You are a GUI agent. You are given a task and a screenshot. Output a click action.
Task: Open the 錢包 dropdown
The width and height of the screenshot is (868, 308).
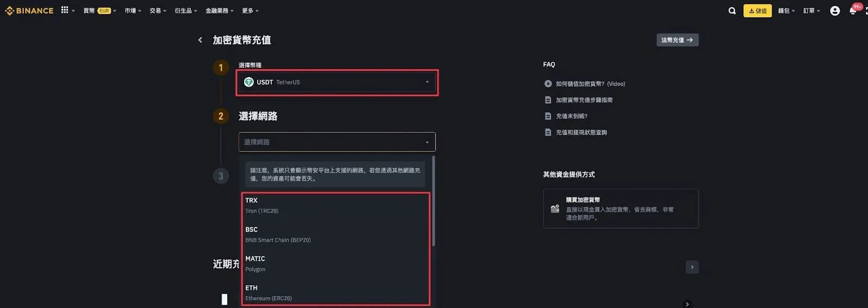tap(786, 11)
